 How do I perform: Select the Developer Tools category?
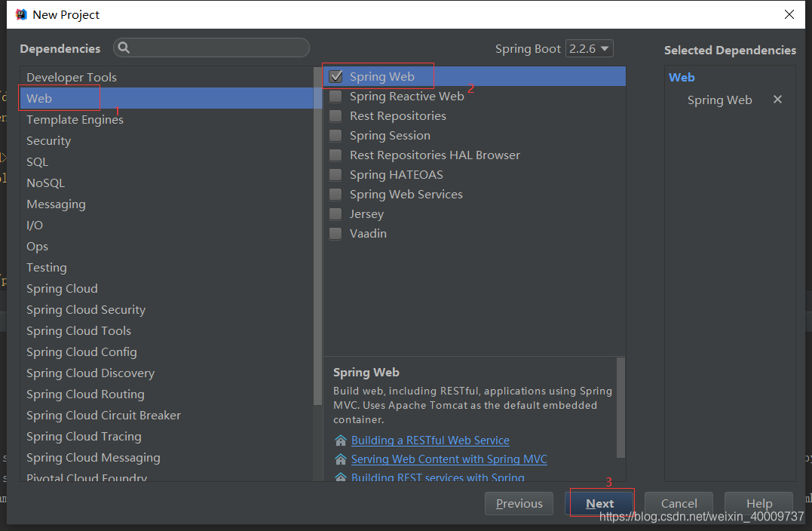pyautogui.click(x=167, y=77)
